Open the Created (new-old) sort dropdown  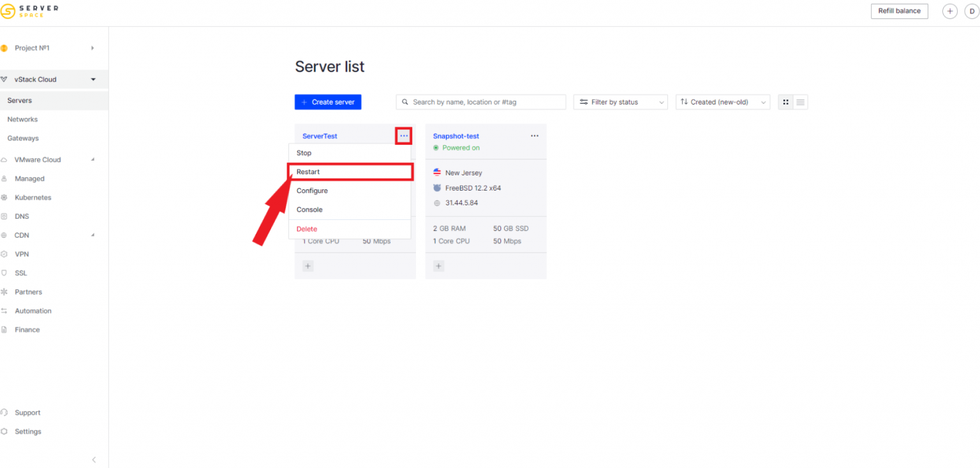point(722,101)
